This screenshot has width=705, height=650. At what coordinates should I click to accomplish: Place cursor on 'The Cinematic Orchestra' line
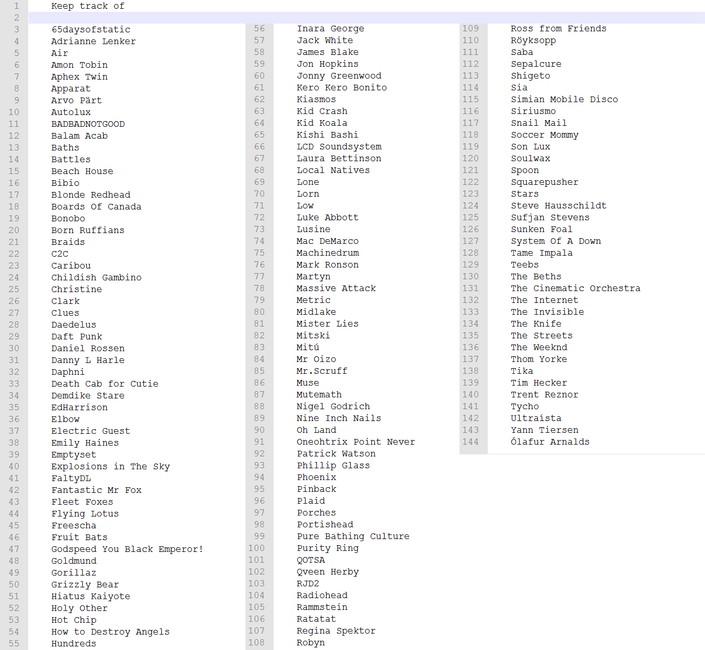[x=575, y=289]
